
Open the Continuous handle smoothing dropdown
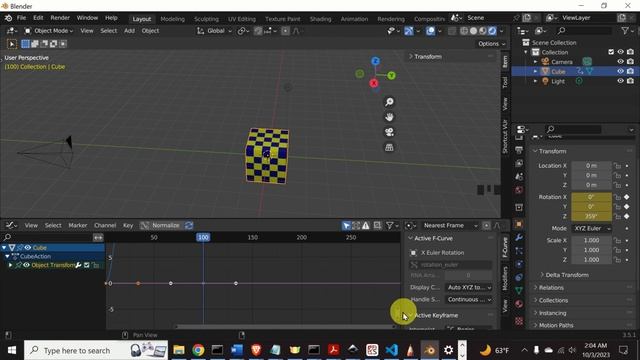(468, 300)
